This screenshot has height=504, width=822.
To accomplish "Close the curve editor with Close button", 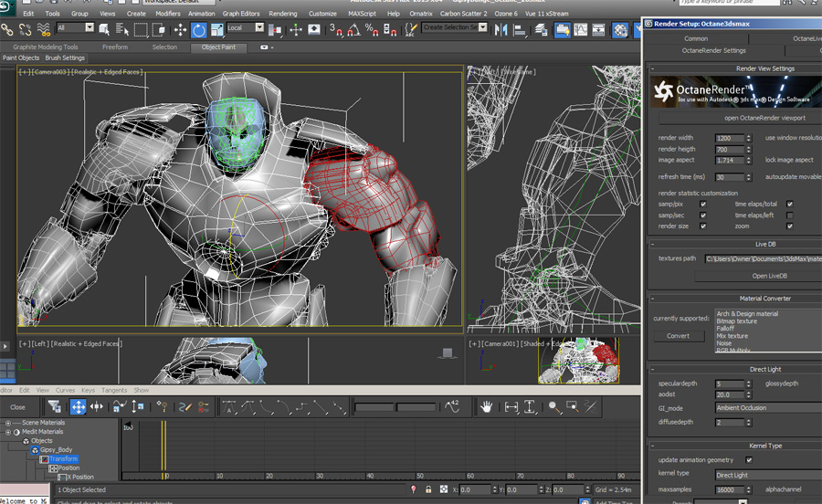I will point(17,407).
